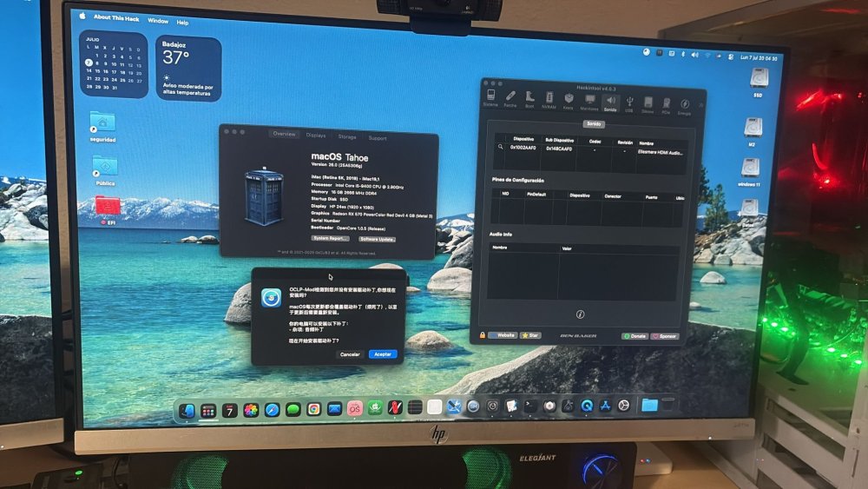Click the magnifier icon in the audio device row

500,147
